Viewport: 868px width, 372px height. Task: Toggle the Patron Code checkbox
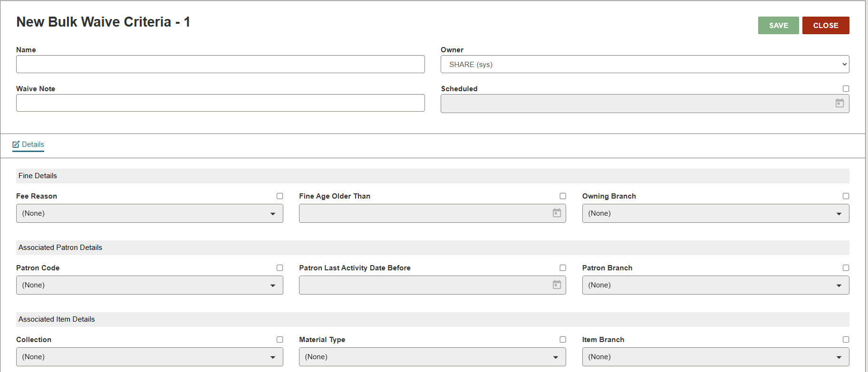pyautogui.click(x=280, y=268)
